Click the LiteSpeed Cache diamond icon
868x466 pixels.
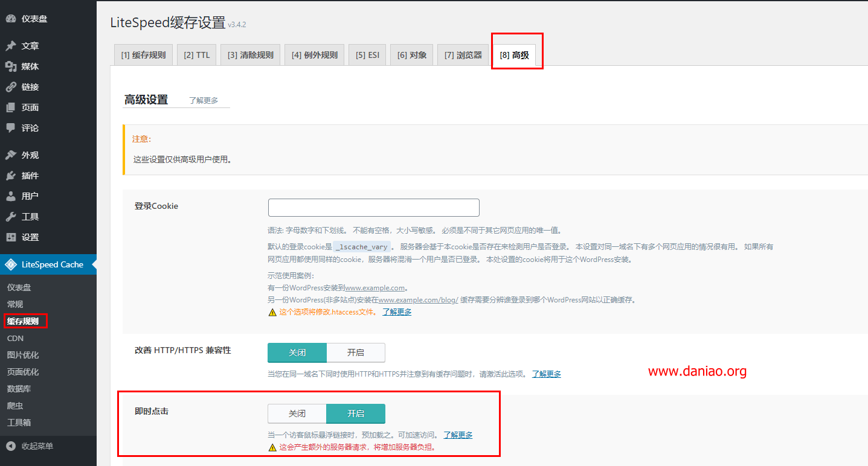(x=11, y=264)
